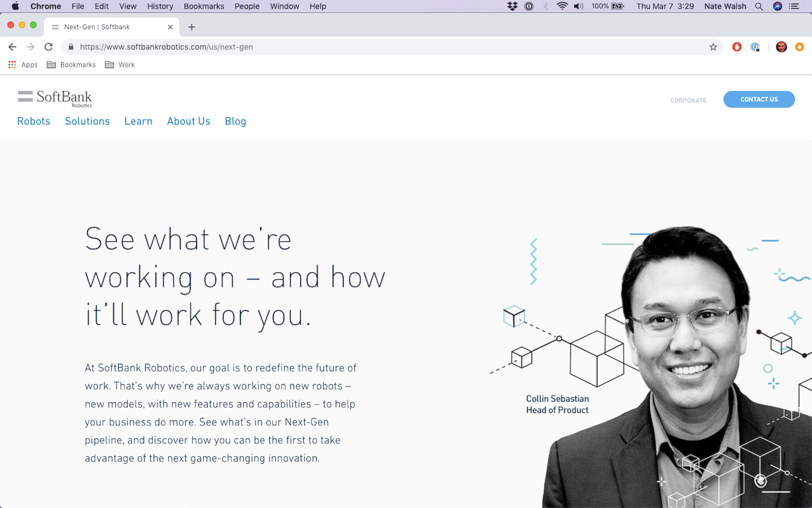Bookmark this page with the star icon
The height and width of the screenshot is (508, 812).
click(713, 47)
